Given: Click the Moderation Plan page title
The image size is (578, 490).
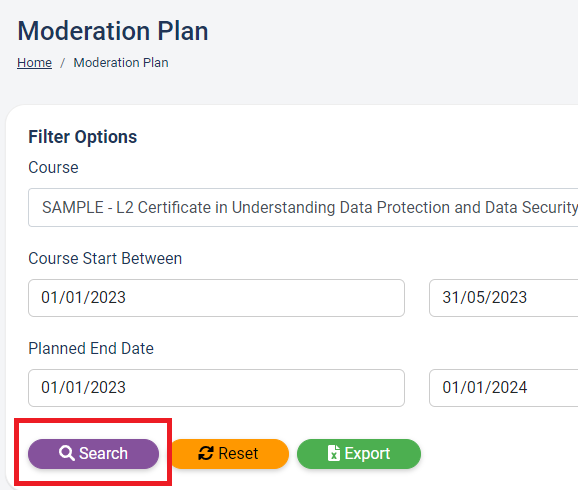Looking at the screenshot, I should [113, 31].
